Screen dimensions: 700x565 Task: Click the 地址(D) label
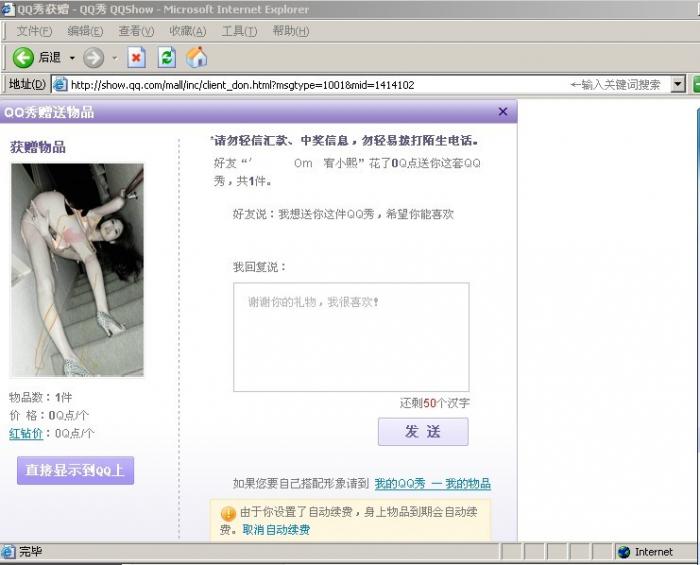(27, 84)
